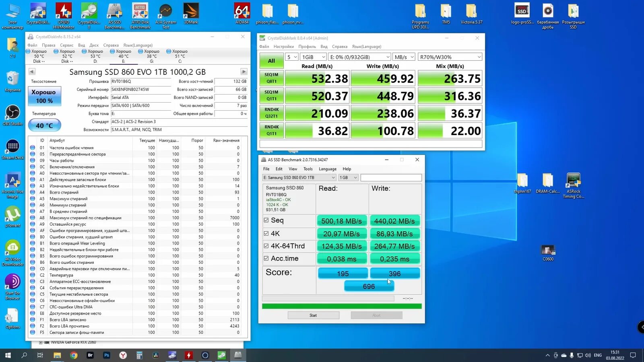Toggle the Acc.time checkbox in AS SSD
This screenshot has width=644, height=362.
266,258
